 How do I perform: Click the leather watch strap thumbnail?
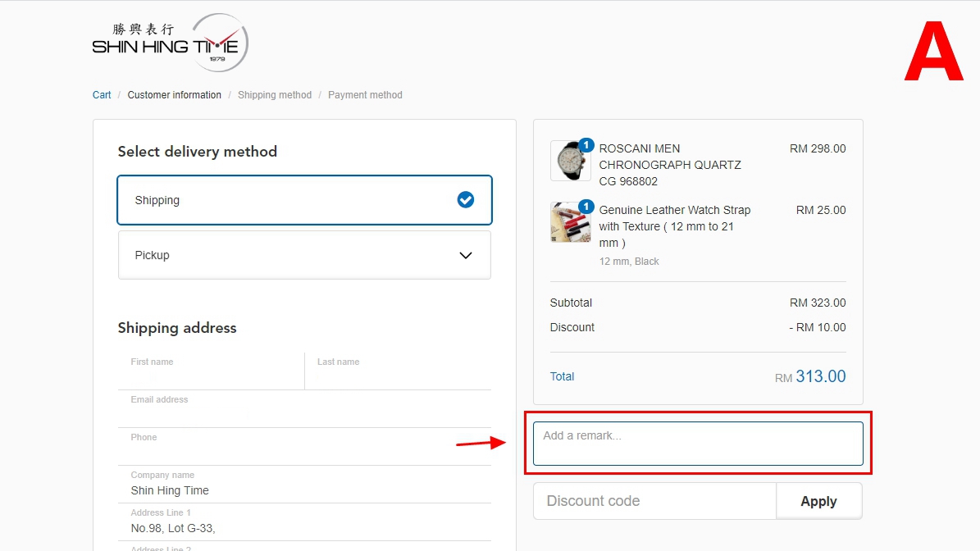click(569, 222)
